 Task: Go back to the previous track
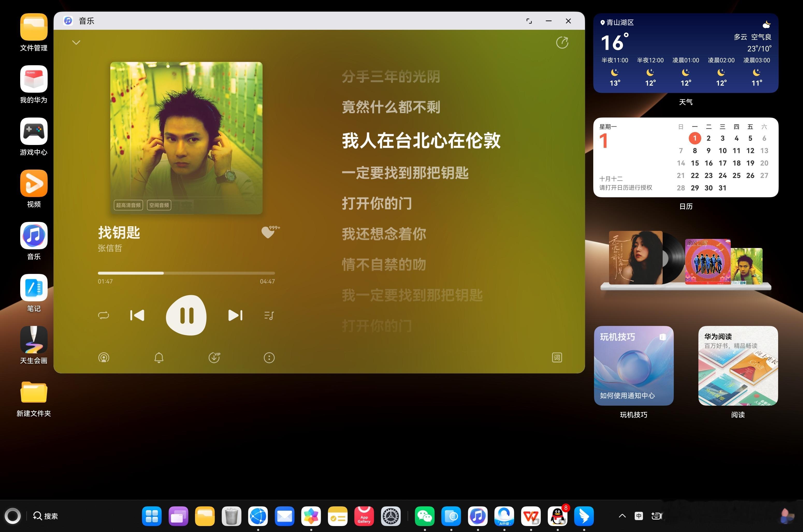click(x=137, y=315)
